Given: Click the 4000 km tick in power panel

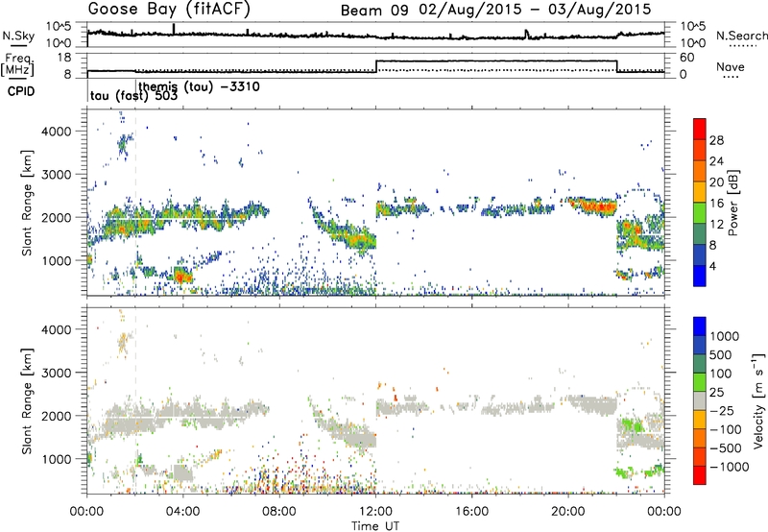Looking at the screenshot, I should pos(56,132).
